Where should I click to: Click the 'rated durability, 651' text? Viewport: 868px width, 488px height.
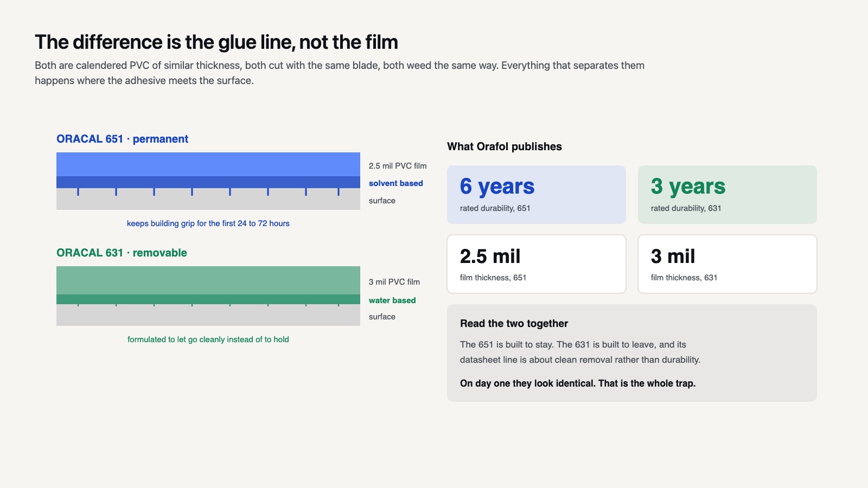coord(495,208)
